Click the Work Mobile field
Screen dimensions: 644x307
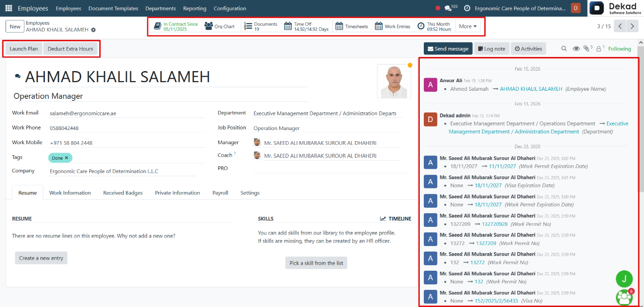click(127, 143)
